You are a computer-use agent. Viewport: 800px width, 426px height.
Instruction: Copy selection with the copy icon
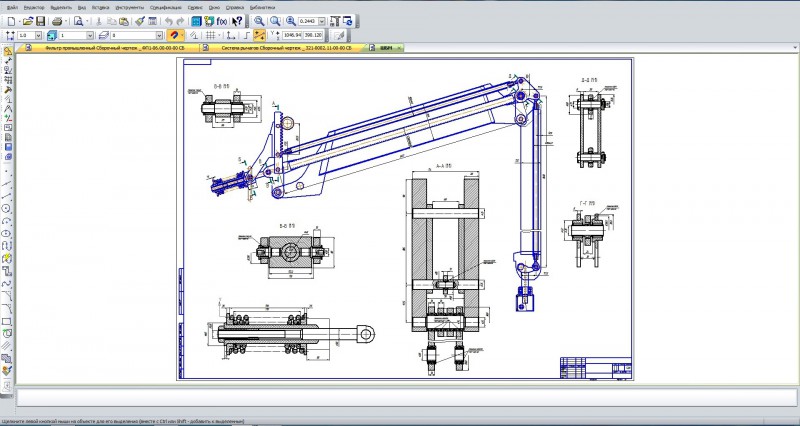(111, 21)
